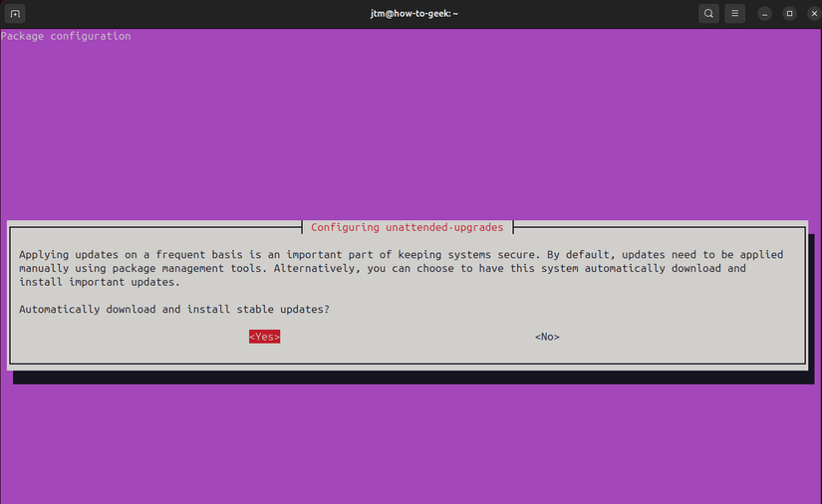This screenshot has width=822, height=504.
Task: Minimize the terminal window
Action: (x=764, y=14)
